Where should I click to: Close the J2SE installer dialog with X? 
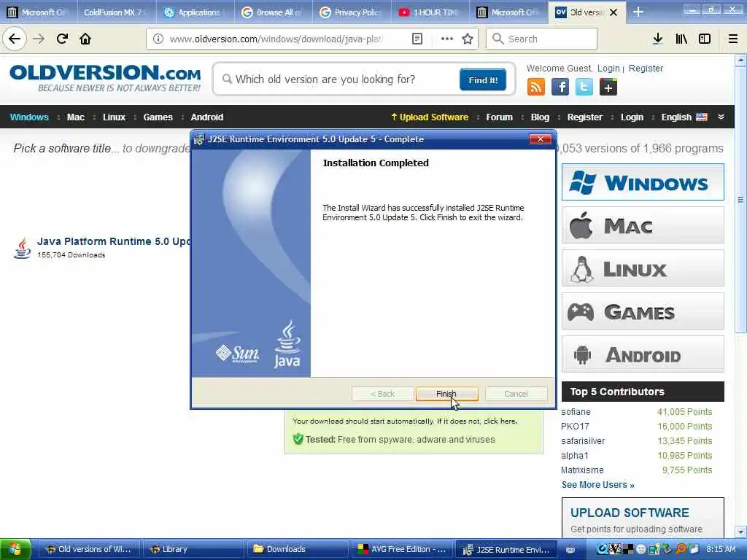pyautogui.click(x=541, y=139)
